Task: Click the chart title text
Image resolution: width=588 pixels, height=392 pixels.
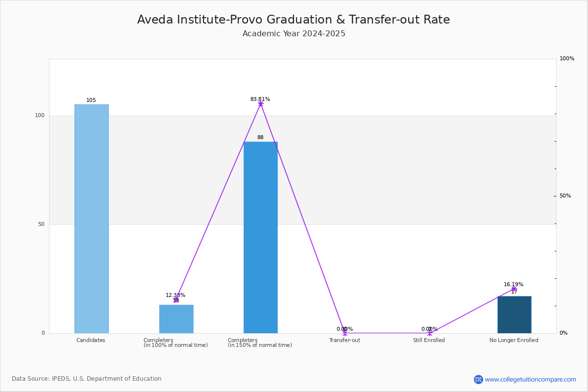Action: click(x=294, y=20)
